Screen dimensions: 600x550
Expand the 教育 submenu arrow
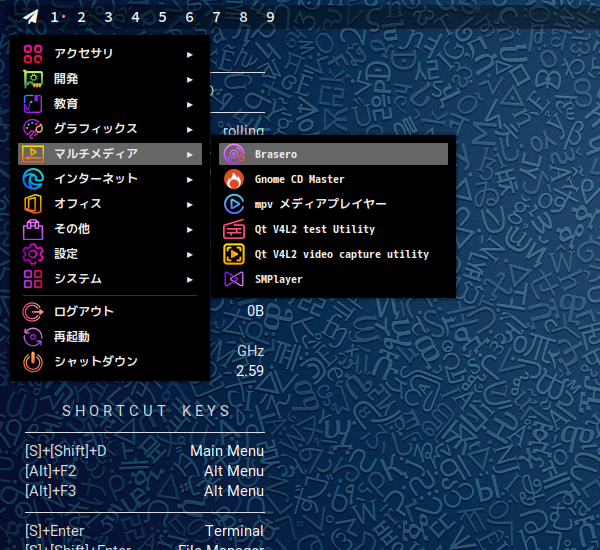pos(189,105)
